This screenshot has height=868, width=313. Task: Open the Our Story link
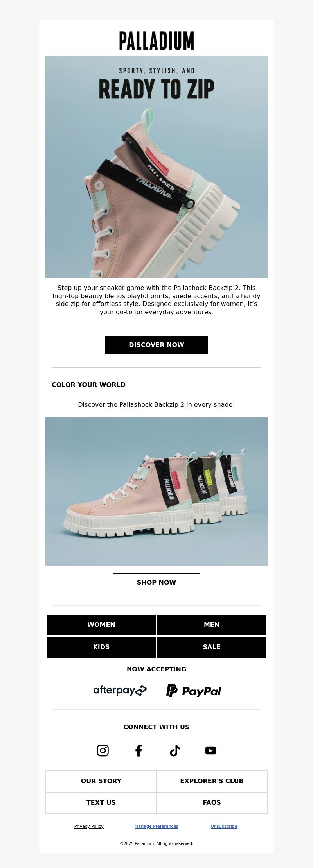click(x=101, y=781)
